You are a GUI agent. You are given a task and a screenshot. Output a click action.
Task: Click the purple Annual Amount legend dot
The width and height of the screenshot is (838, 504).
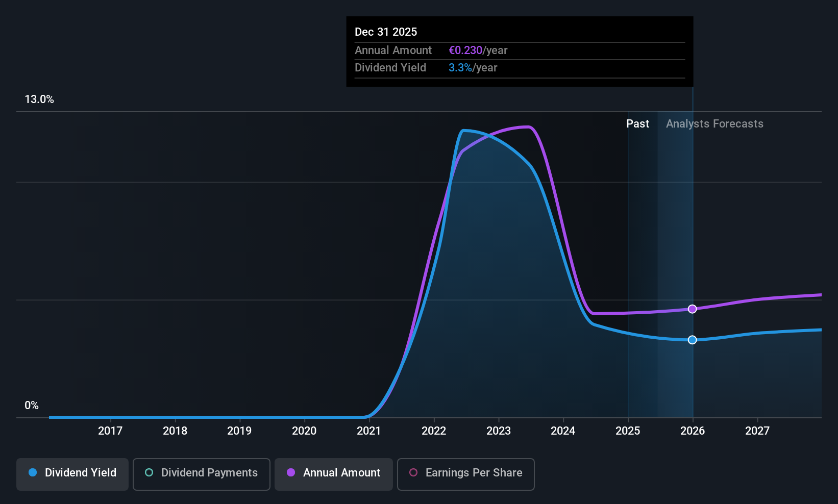pos(291,472)
